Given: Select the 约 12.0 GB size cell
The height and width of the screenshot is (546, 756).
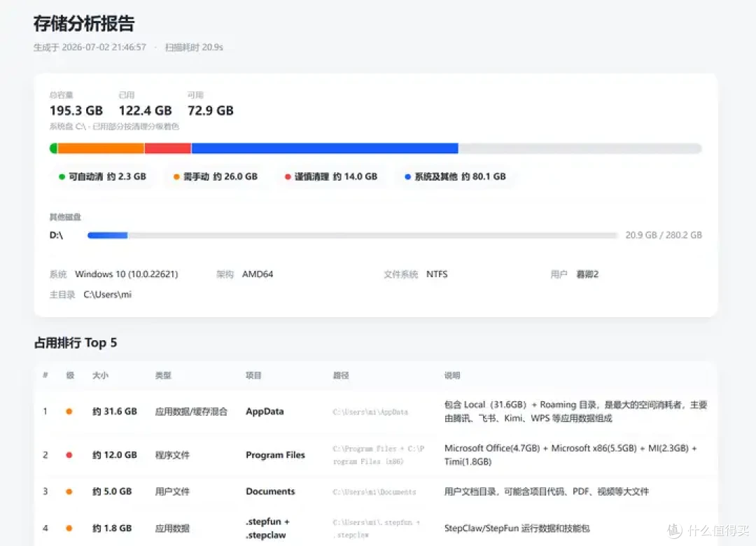Looking at the screenshot, I should pyautogui.click(x=115, y=455).
